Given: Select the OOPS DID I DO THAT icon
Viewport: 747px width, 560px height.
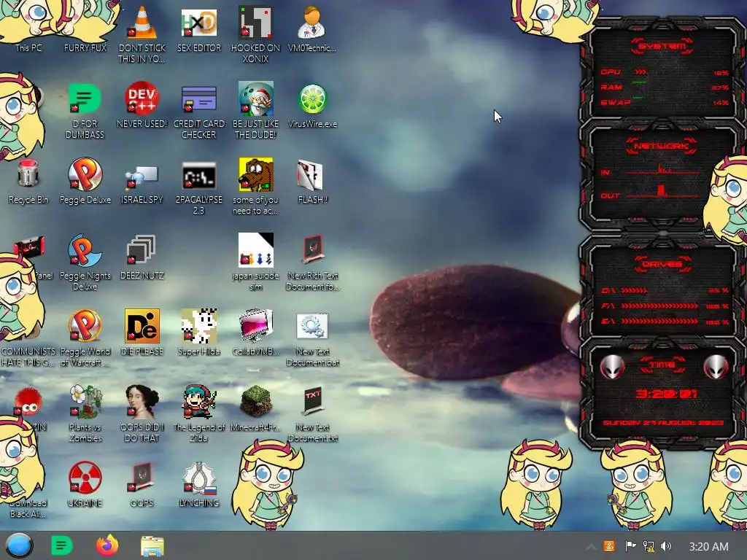Looking at the screenshot, I should click(x=142, y=413).
